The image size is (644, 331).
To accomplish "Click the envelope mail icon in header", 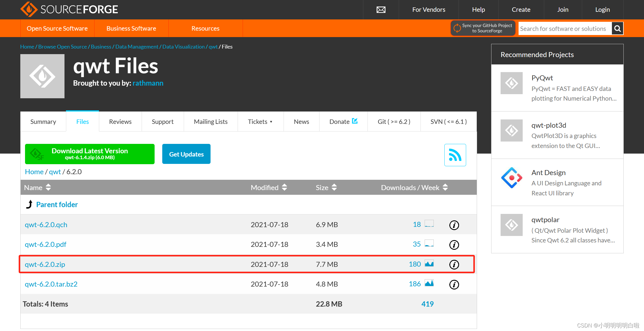I will [381, 10].
